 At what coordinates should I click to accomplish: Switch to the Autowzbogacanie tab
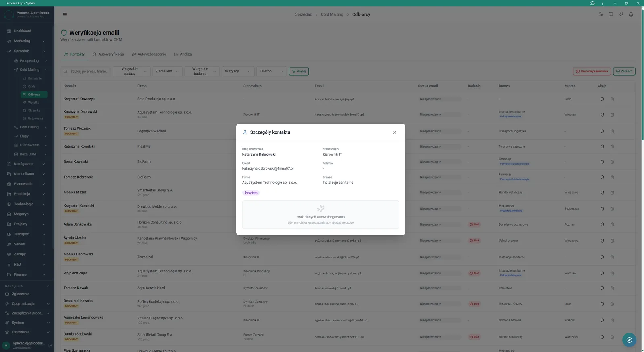(x=149, y=54)
